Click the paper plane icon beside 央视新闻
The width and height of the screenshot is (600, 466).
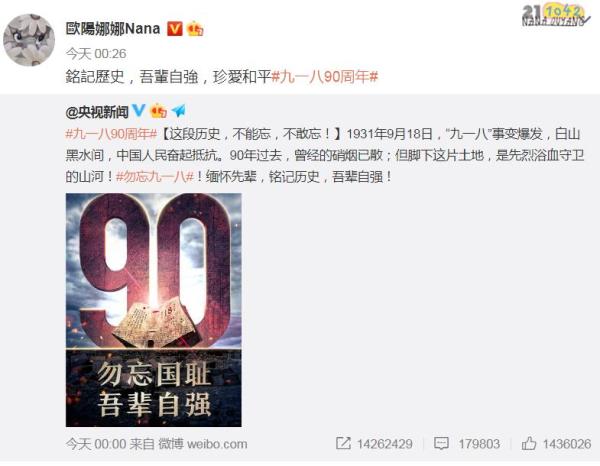178,111
